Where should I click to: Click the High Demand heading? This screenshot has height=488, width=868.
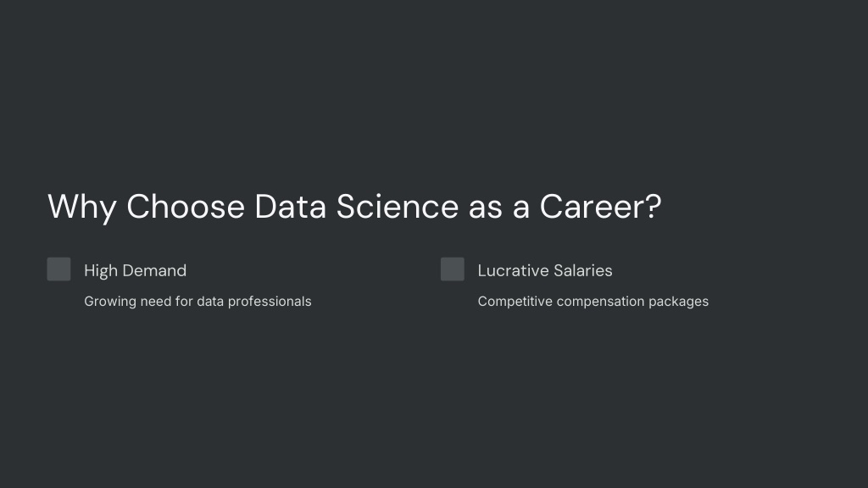pos(135,270)
